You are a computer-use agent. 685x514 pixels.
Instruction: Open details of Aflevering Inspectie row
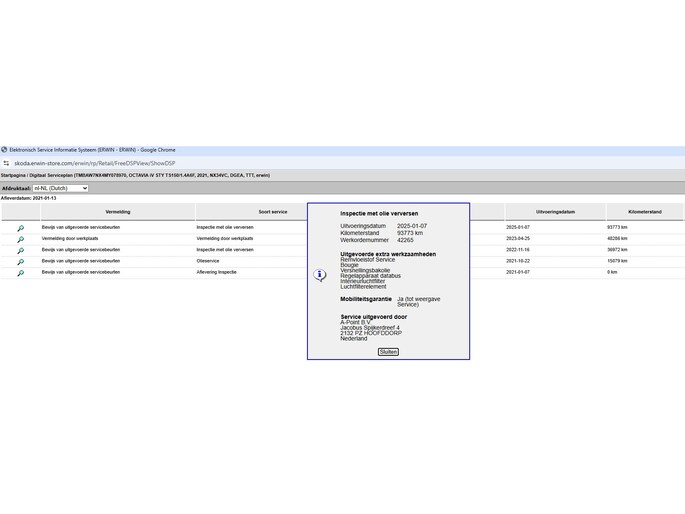click(20, 272)
